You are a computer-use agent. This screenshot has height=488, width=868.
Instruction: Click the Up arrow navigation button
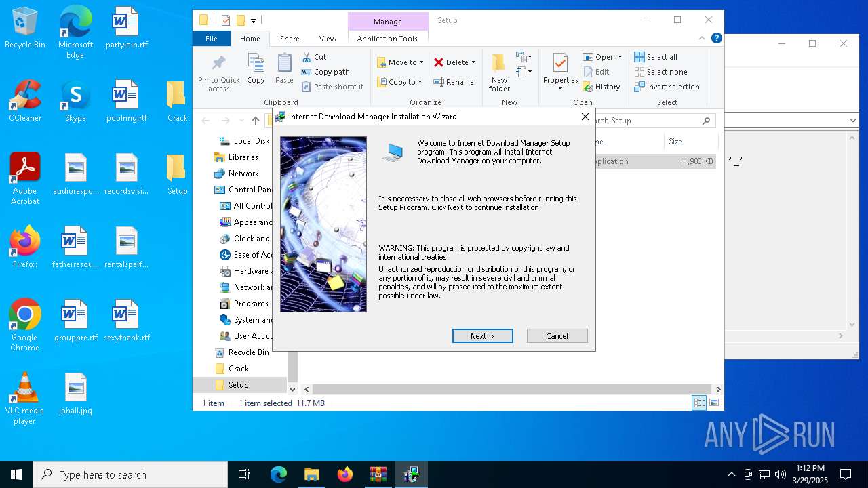click(255, 121)
